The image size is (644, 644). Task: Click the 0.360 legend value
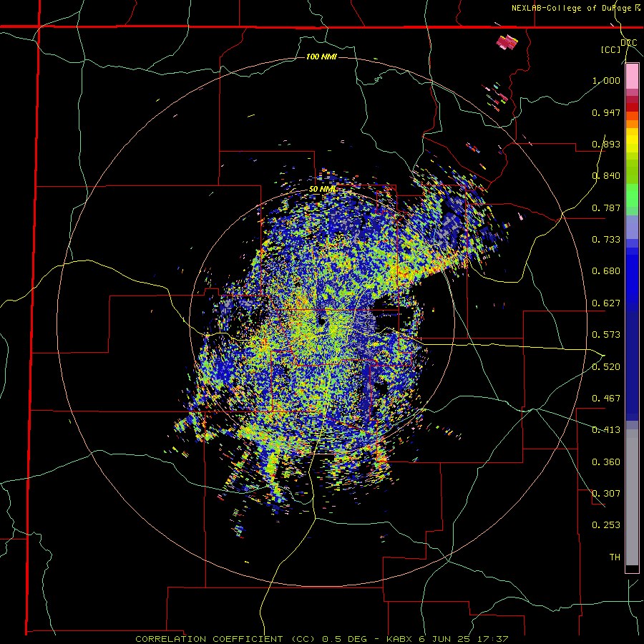[606, 462]
